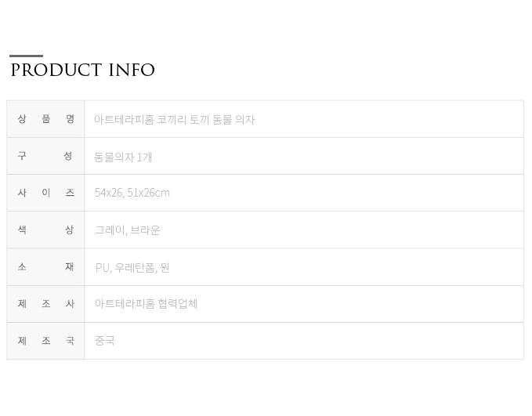This screenshot has height=416, width=532.
Task: Select the 사이즈 row label
Action: 45,193
